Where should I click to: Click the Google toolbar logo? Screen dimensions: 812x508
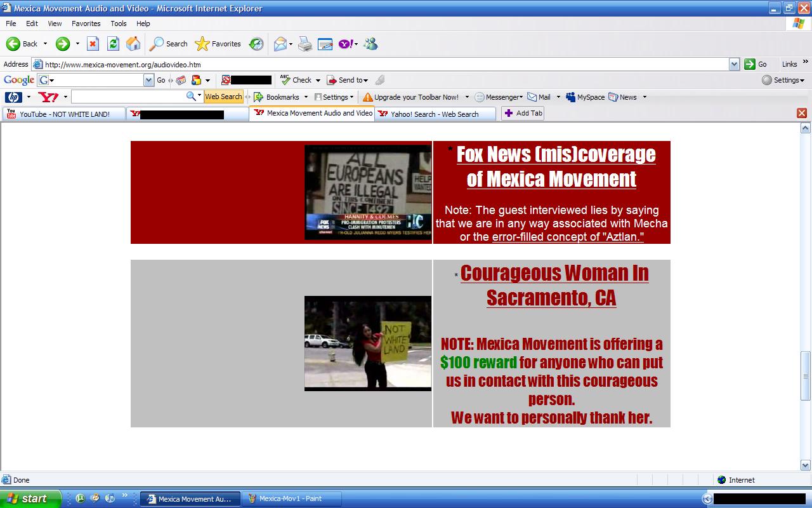coord(19,80)
